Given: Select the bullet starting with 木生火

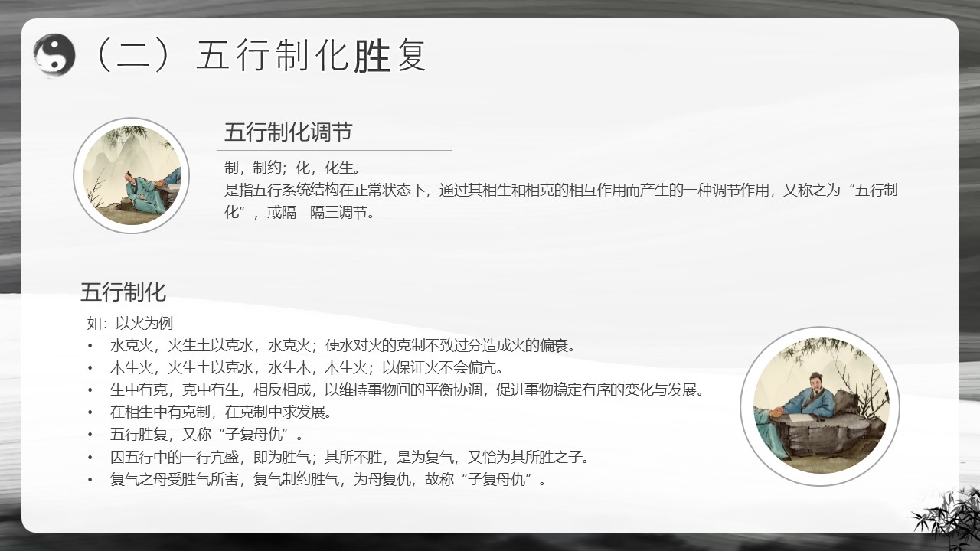Looking at the screenshot, I should pyautogui.click(x=311, y=368).
